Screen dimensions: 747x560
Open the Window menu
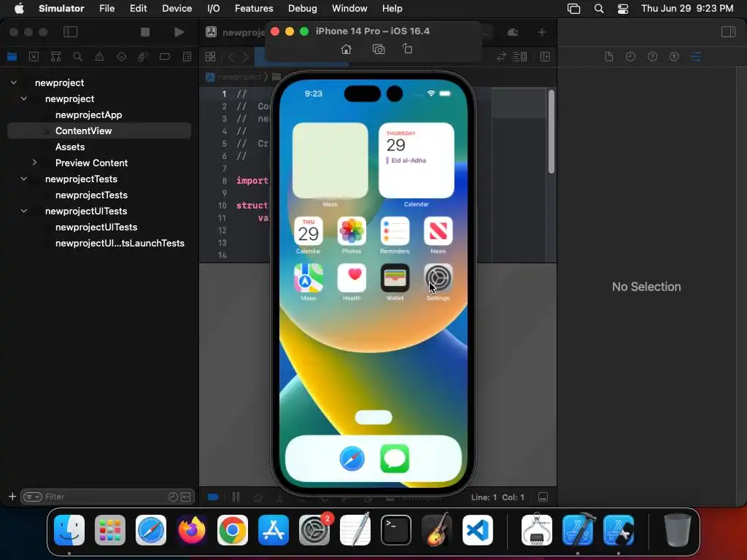tap(349, 9)
